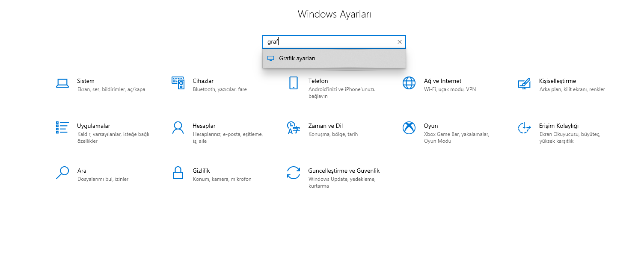Open the Gizlilik settings title
Screen dimensions: 644x274
click(201, 171)
